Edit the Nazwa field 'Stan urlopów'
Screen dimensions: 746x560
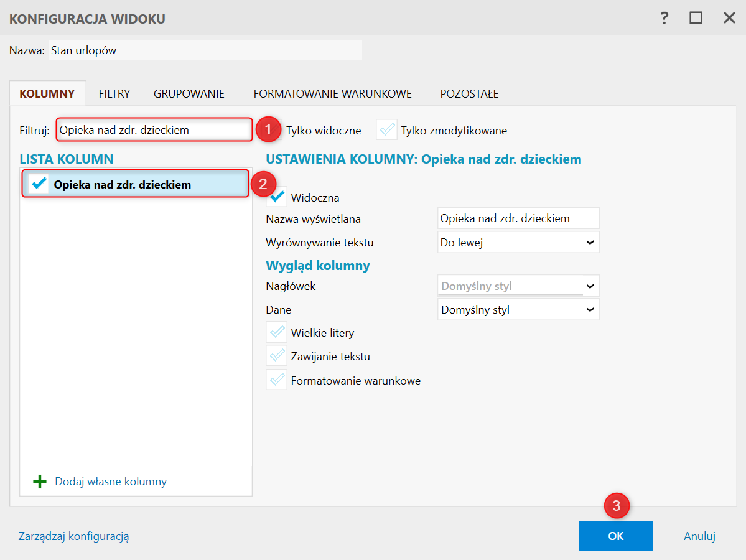[x=205, y=50]
